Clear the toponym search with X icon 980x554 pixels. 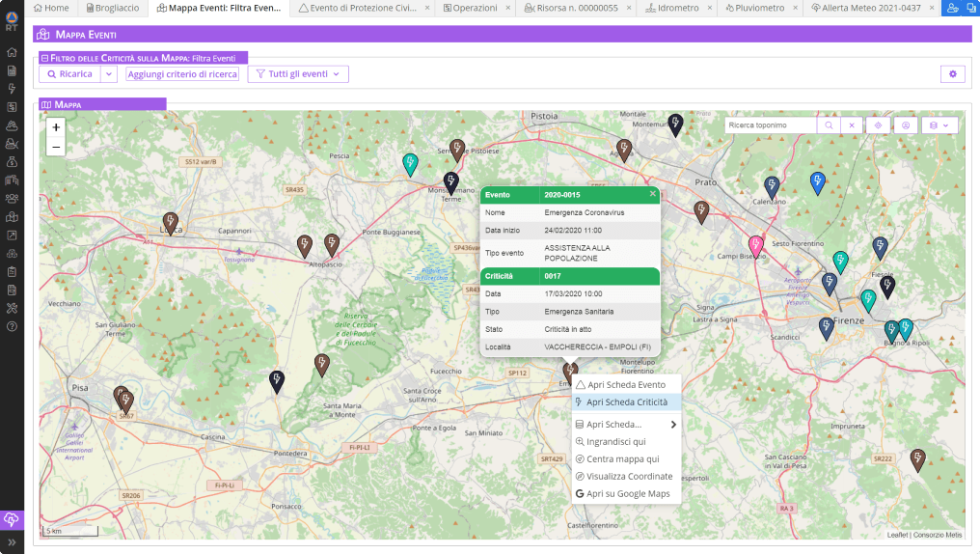pos(852,125)
